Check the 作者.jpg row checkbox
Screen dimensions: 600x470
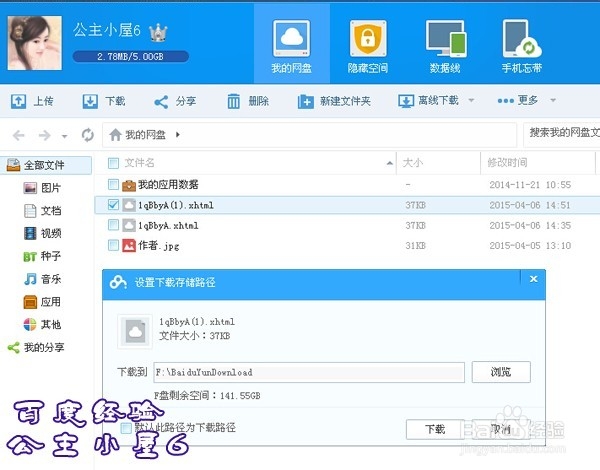tap(113, 245)
